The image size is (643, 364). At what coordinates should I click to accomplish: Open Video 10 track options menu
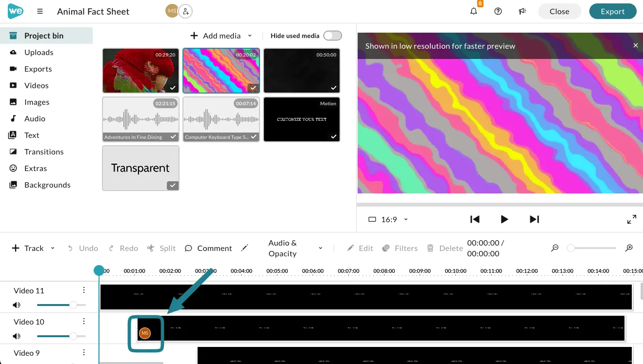pyautogui.click(x=84, y=322)
